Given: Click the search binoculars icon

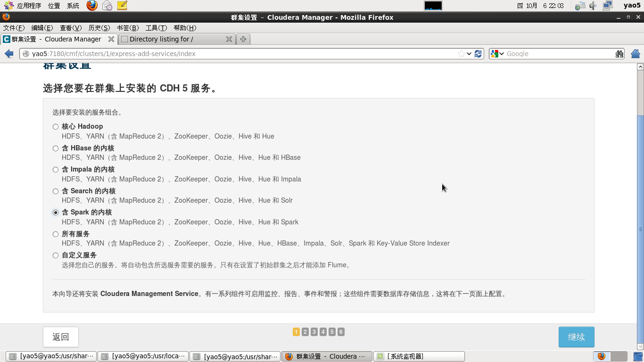Looking at the screenshot, I should (619, 54).
